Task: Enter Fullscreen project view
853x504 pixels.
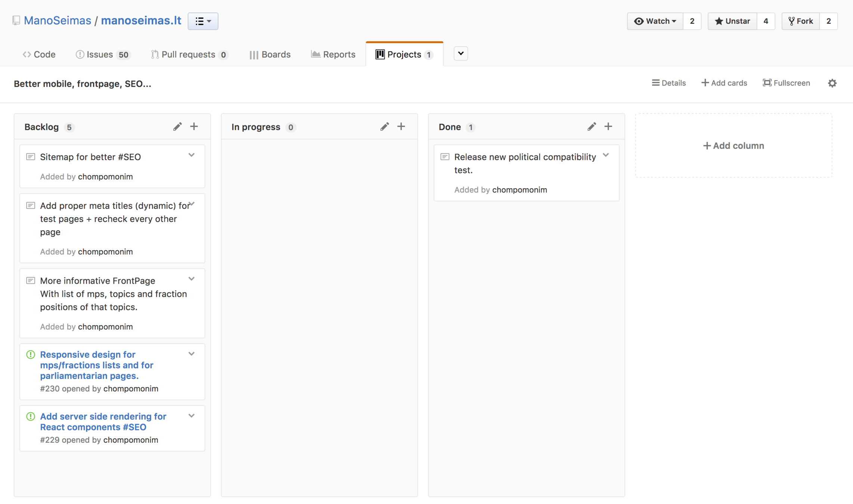Action: click(x=786, y=83)
